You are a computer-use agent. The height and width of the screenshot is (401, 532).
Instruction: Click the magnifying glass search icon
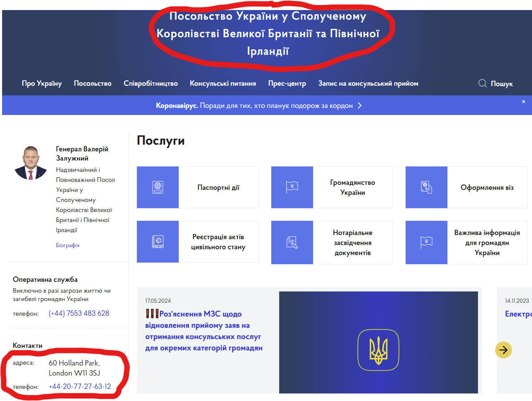[x=482, y=84]
